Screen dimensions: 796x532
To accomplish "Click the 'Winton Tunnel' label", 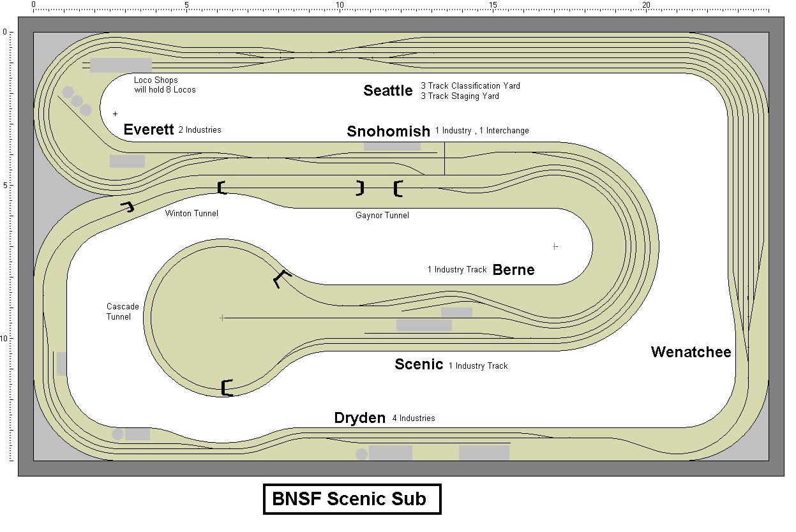I will coord(191,213).
